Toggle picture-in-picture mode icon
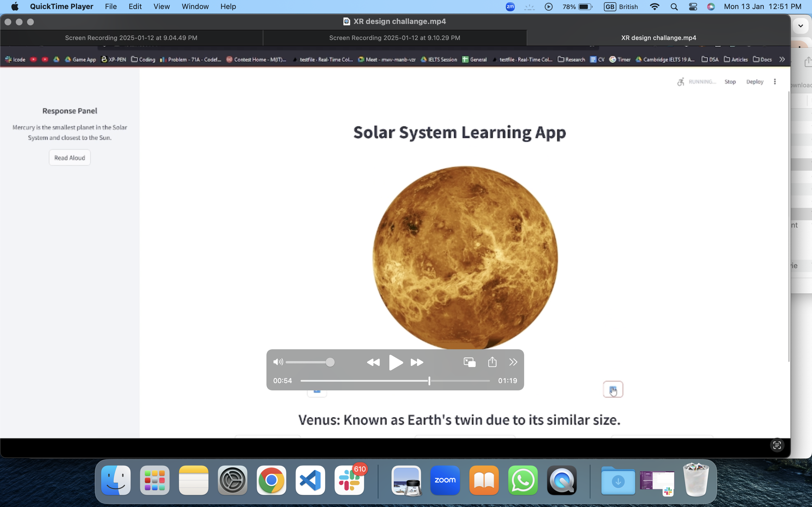812x507 pixels. (469, 362)
